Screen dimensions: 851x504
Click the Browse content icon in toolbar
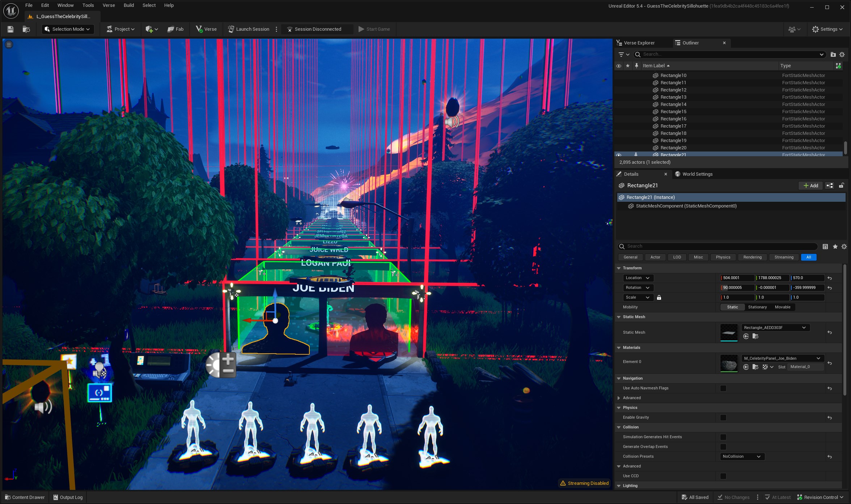[x=26, y=29]
